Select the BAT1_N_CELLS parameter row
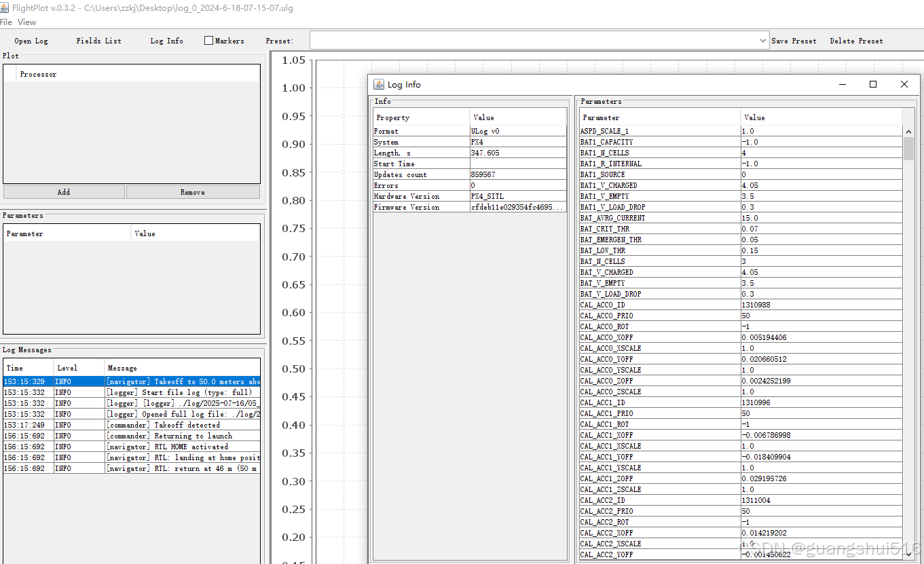The height and width of the screenshot is (564, 924). pos(741,153)
